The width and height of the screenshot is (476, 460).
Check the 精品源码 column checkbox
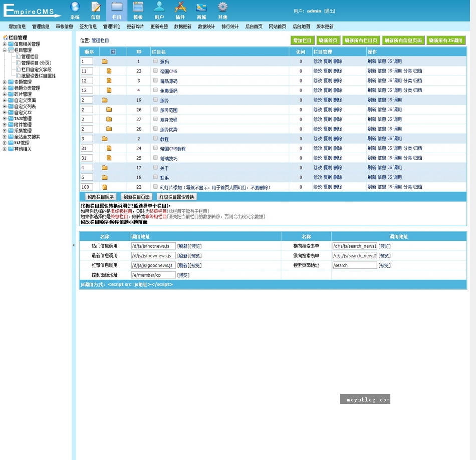pyautogui.click(x=155, y=81)
